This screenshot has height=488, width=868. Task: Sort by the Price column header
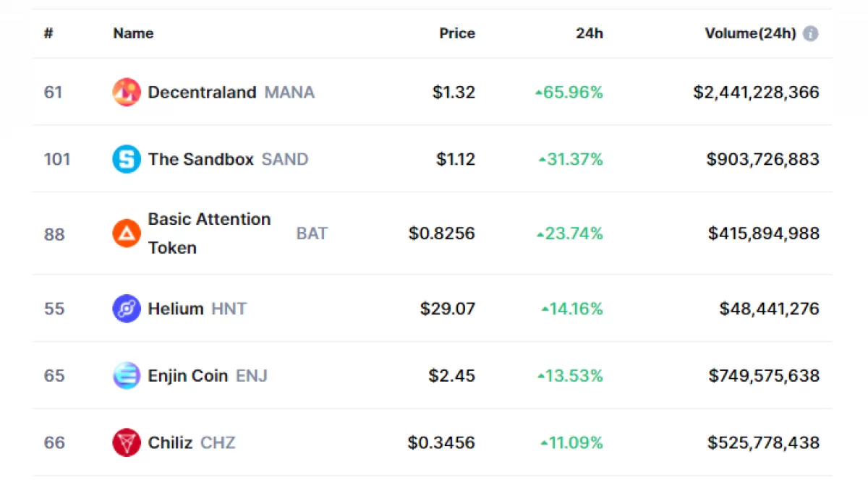457,33
